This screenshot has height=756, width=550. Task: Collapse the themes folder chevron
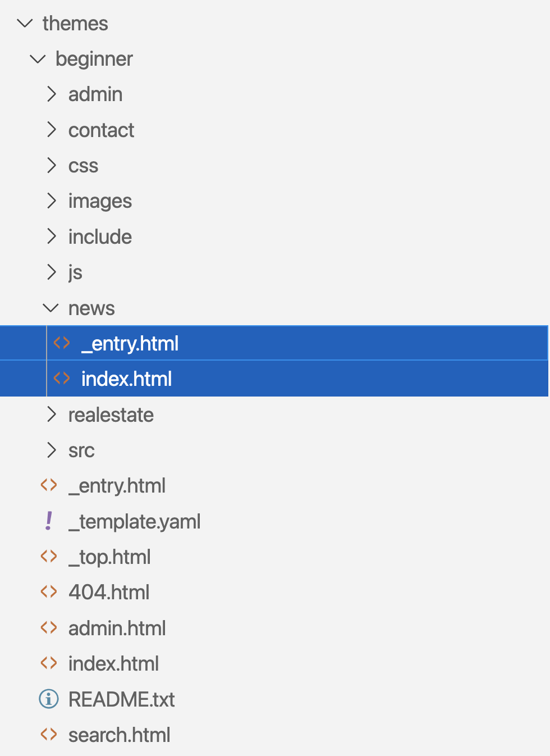[x=25, y=23]
